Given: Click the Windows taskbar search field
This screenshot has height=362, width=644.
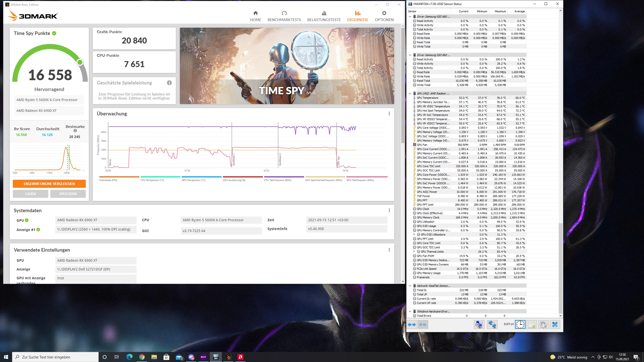Looking at the screenshot, I should 55,357.
